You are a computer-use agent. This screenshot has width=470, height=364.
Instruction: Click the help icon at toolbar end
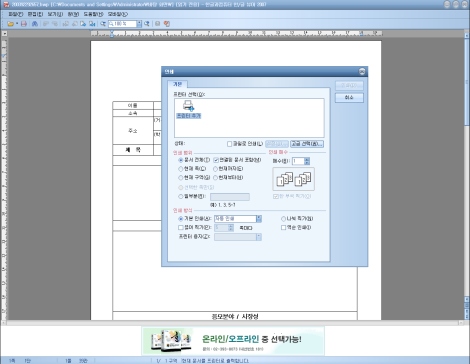[x=167, y=24]
